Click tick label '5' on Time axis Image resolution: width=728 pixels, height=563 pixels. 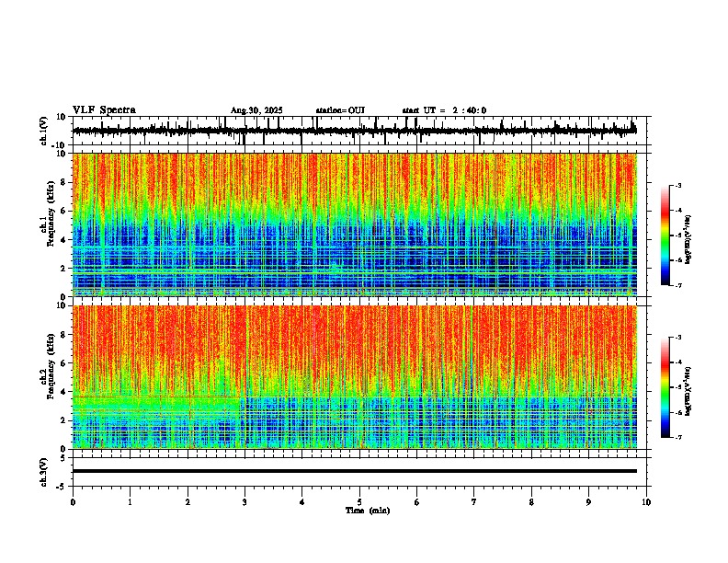[359, 502]
